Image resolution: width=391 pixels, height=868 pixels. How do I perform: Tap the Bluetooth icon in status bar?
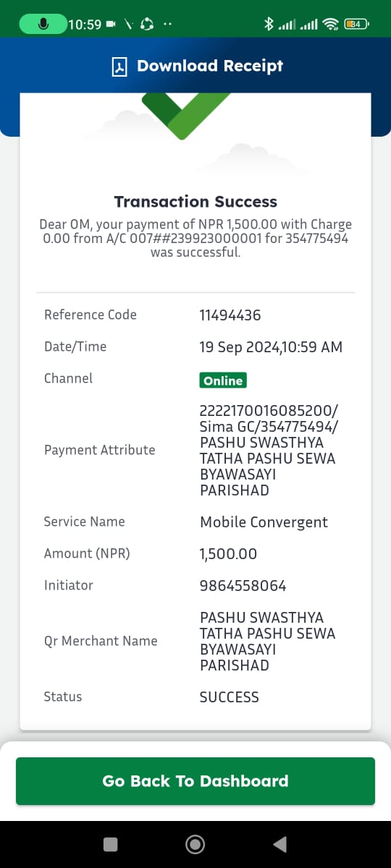click(269, 24)
